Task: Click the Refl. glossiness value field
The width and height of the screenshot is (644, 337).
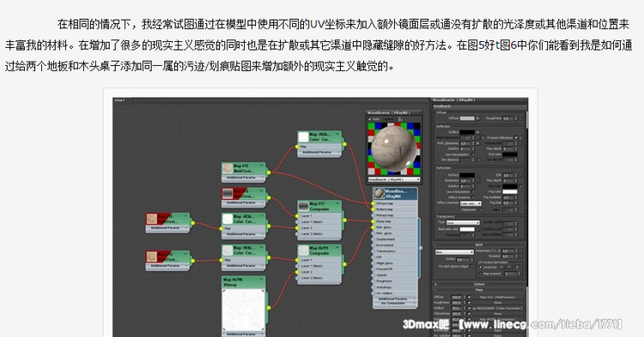Action: coord(465,143)
